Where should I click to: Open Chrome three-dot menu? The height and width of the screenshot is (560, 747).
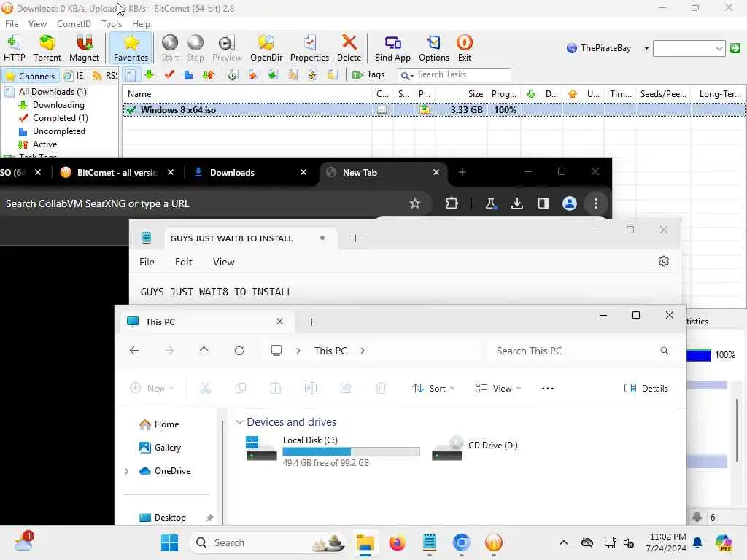(x=595, y=204)
